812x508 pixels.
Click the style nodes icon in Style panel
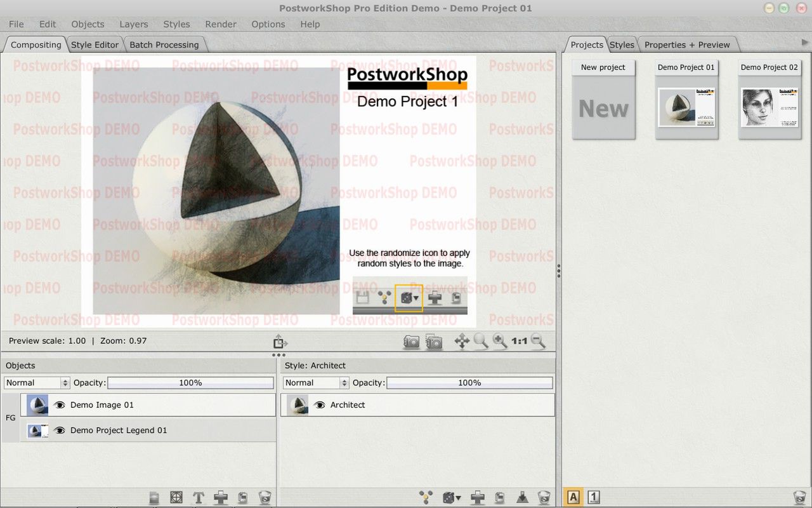point(426,498)
